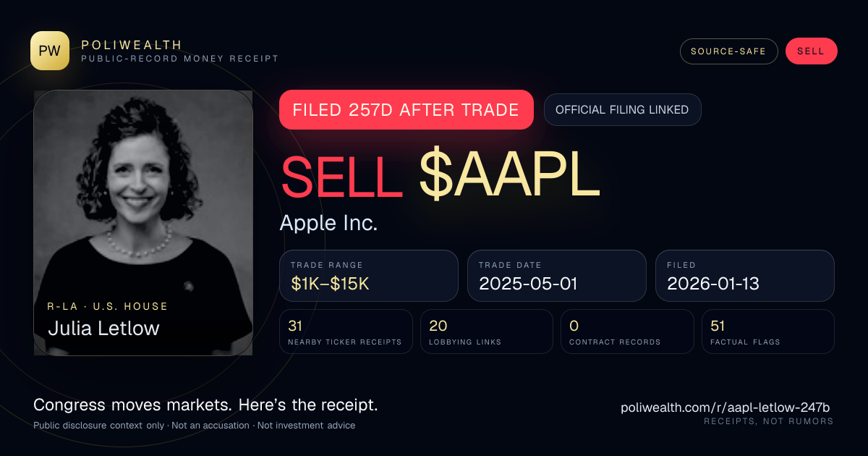Click the red SELL pill badge

(811, 51)
